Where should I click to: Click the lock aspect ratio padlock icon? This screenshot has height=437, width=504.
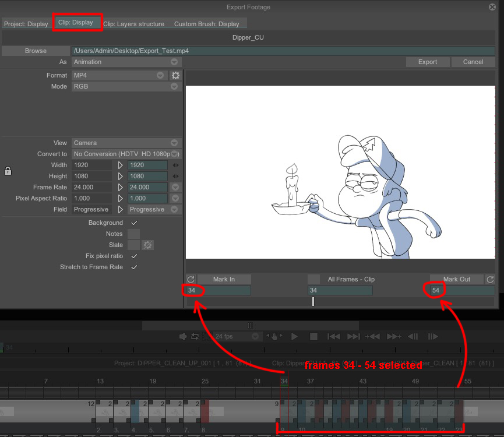pos(8,171)
